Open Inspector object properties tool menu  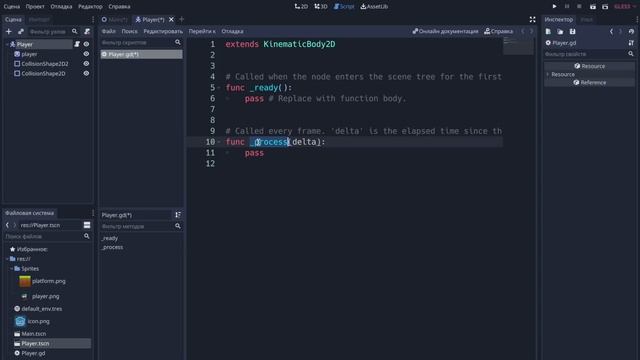631,43
